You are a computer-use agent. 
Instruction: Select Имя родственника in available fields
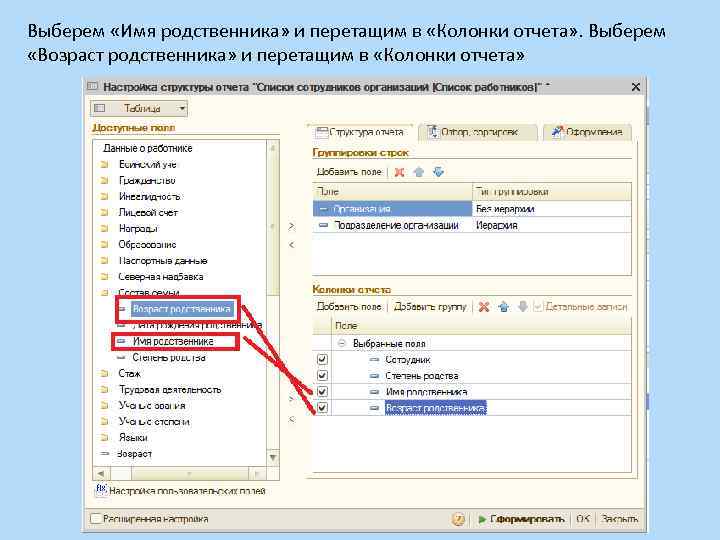pyautogui.click(x=173, y=341)
